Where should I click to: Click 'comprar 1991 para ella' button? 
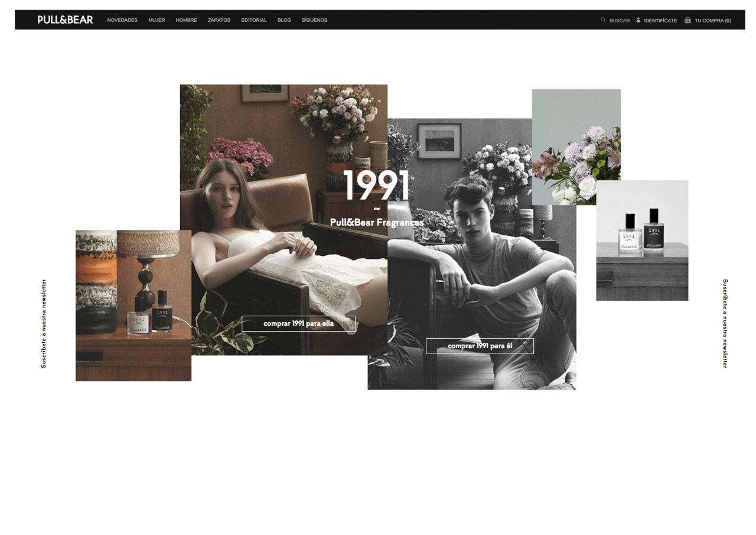point(299,323)
